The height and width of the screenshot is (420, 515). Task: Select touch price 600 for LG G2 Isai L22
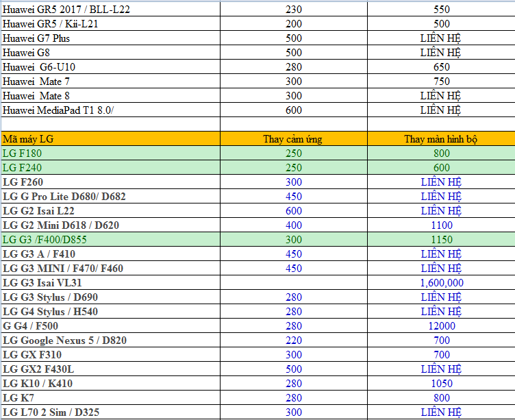coord(294,210)
